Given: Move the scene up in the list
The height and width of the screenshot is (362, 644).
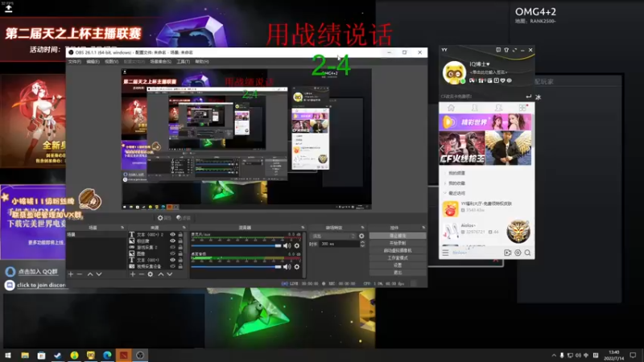Looking at the screenshot, I should pyautogui.click(x=90, y=274).
